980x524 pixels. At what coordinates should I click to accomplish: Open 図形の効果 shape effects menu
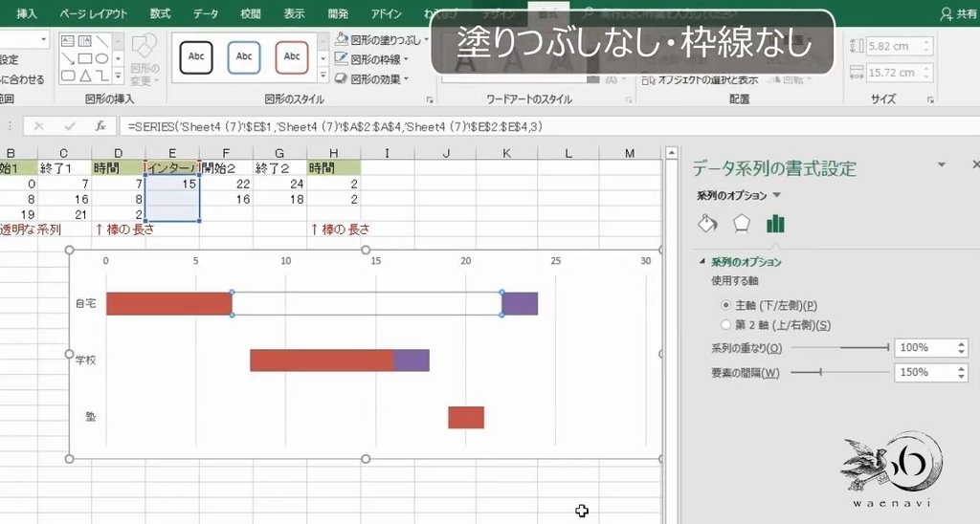tap(372, 79)
